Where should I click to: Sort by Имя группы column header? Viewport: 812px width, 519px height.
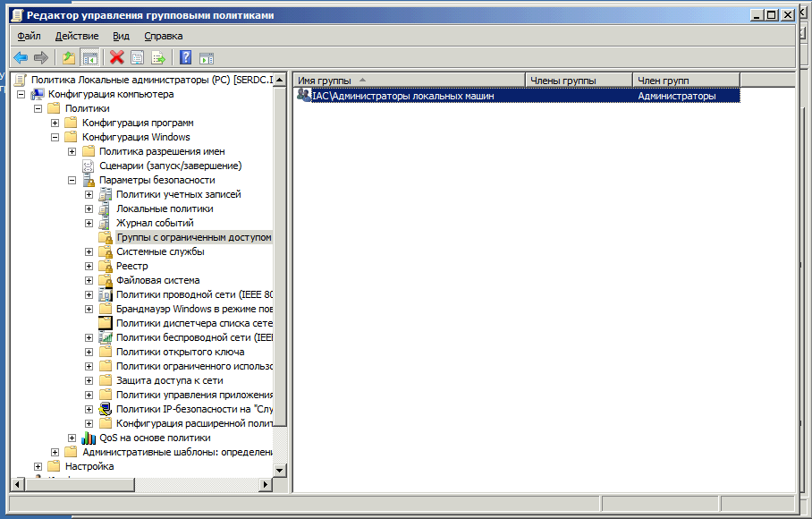[x=410, y=81]
